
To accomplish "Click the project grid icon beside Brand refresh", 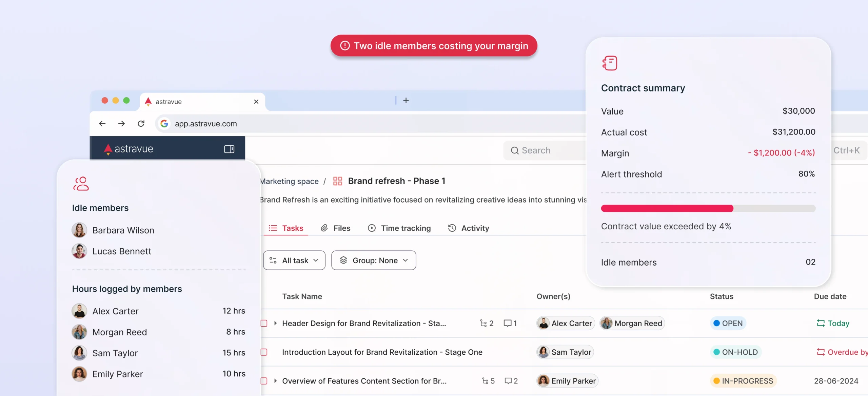I will [x=338, y=181].
